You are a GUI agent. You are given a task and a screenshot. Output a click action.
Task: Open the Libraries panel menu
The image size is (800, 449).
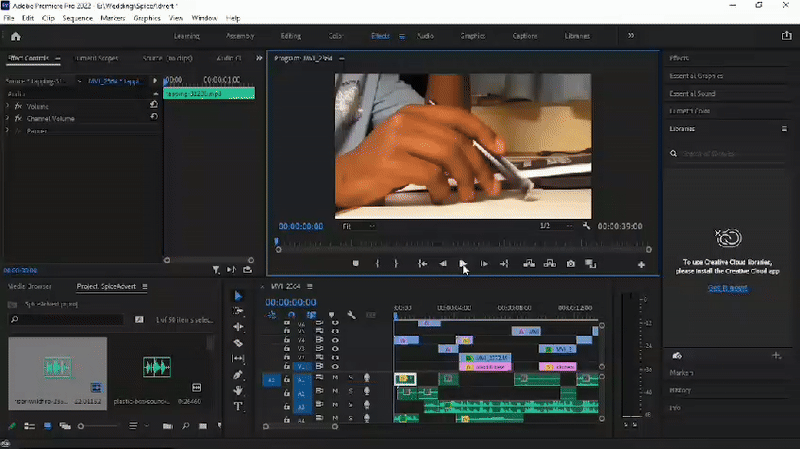[784, 129]
